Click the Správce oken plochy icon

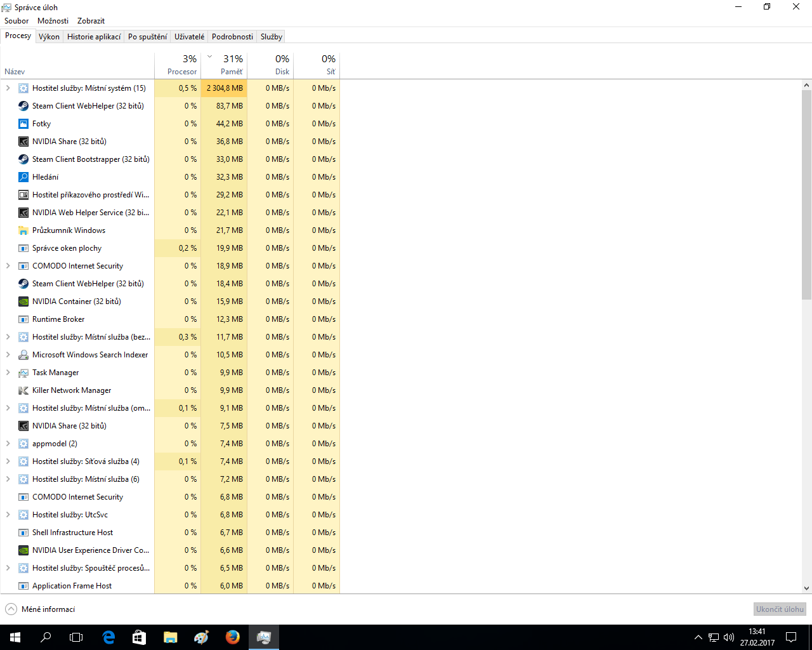coord(23,248)
